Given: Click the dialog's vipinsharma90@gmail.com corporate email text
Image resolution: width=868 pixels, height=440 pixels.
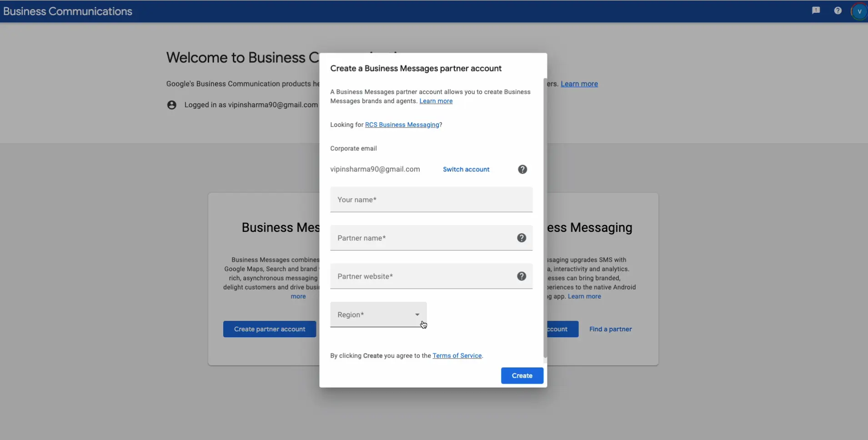Looking at the screenshot, I should coord(375,169).
